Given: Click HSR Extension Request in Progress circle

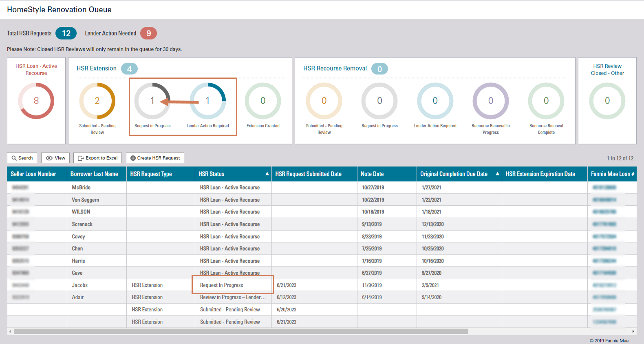Looking at the screenshot, I should click(152, 101).
